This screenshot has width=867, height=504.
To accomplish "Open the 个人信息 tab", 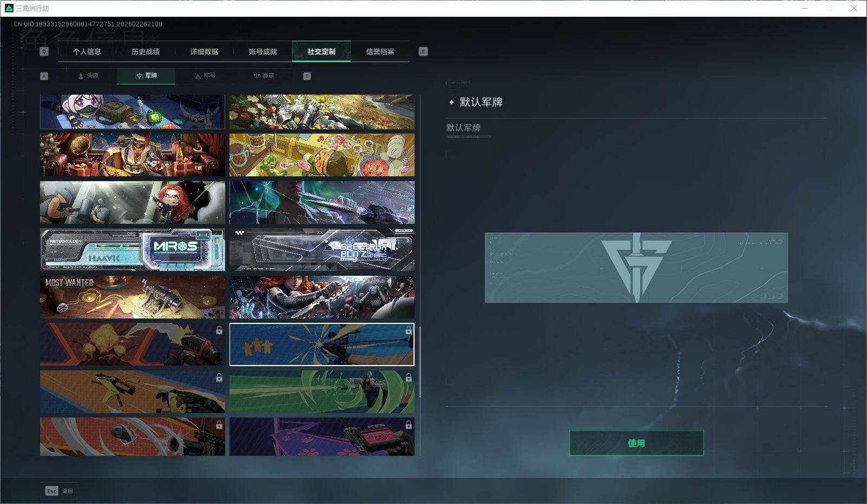I will 87,52.
